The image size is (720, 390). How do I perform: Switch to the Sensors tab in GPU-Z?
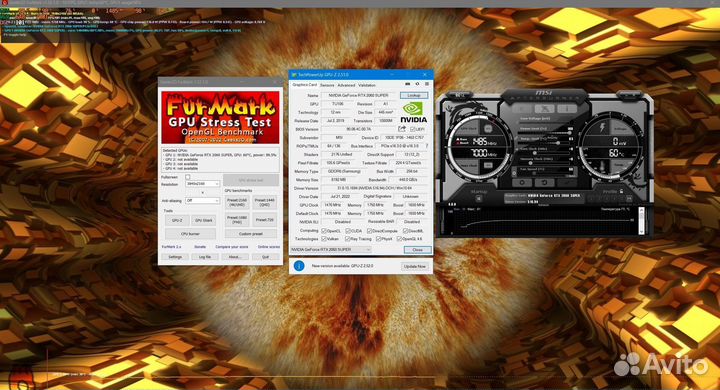click(327, 85)
